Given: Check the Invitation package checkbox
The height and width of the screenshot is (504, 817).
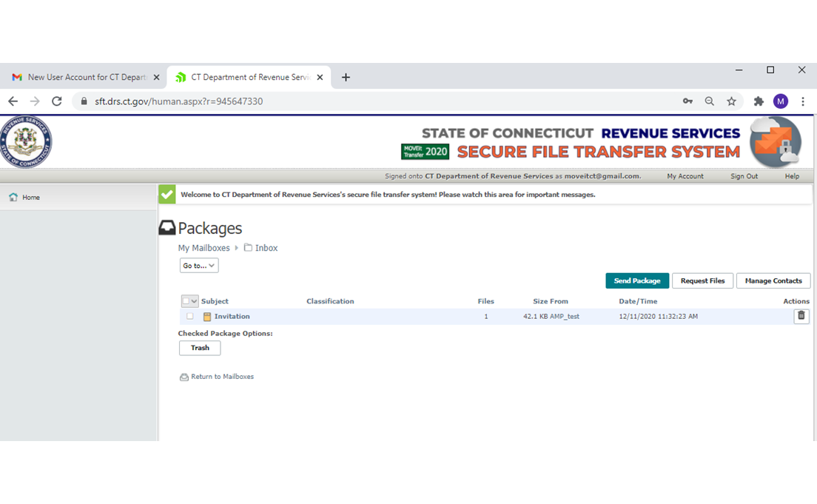Looking at the screenshot, I should tap(190, 317).
